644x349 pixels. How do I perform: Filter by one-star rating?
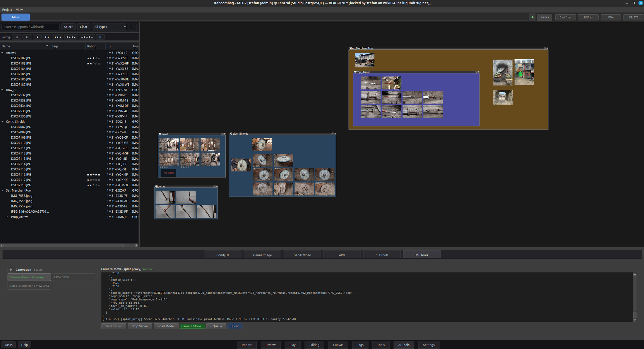pos(37,37)
